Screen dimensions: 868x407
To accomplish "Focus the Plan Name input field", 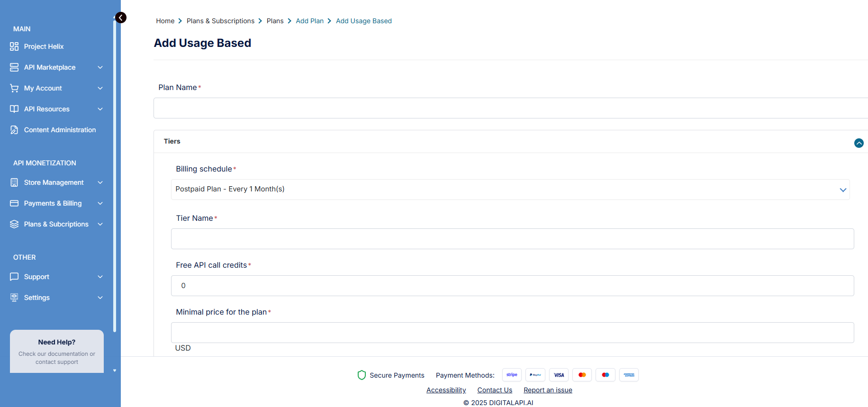I will pos(510,108).
